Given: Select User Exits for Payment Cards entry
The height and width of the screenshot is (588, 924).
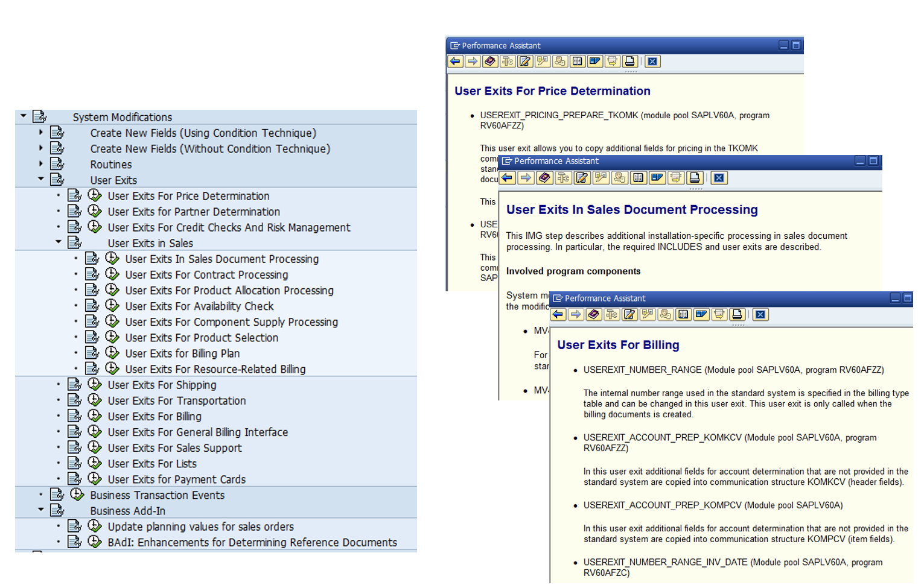Looking at the screenshot, I should (176, 479).
